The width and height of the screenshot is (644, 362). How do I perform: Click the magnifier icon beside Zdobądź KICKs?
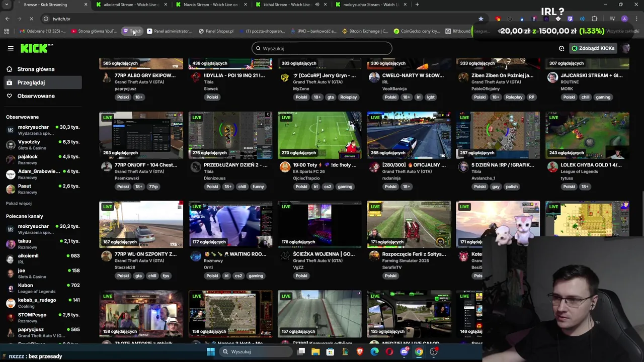coord(561,48)
